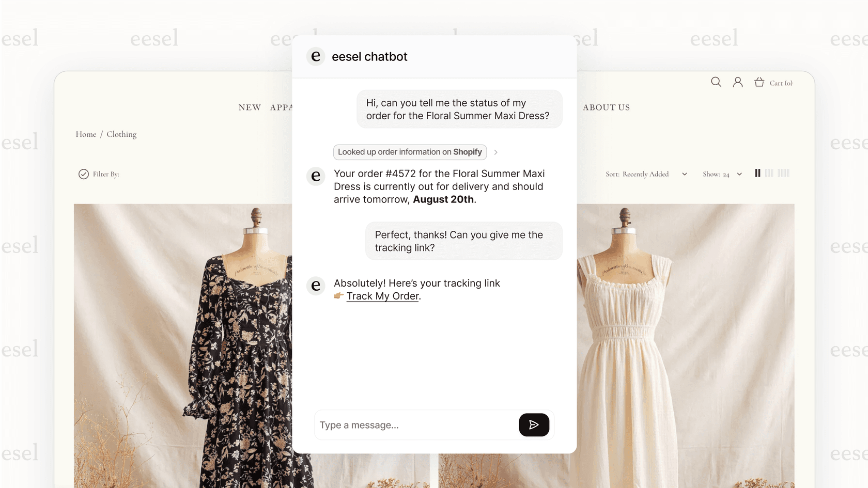
Task: Toggle the Filter By checkmark circle
Action: click(x=84, y=174)
